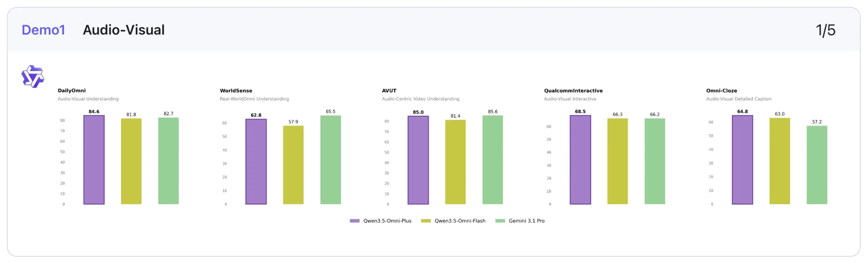Click the Qwen logo icon
This screenshot has width=868, height=263.
point(33,76)
